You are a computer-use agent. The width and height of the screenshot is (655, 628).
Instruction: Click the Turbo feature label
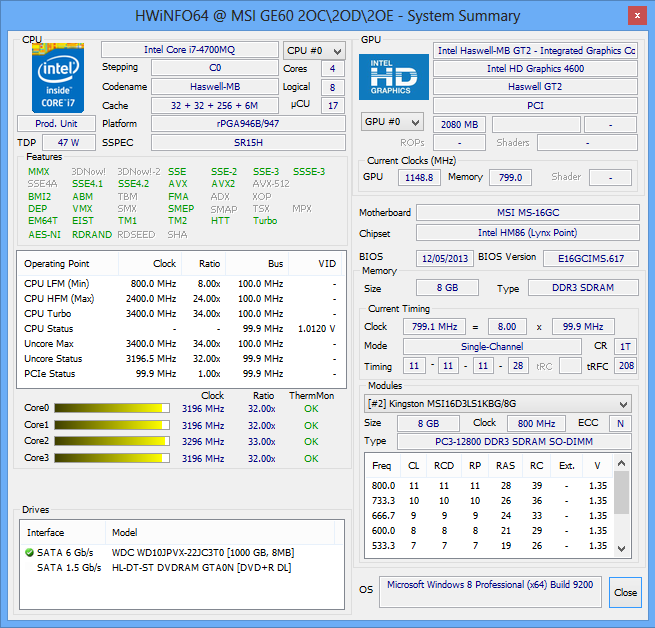pyautogui.click(x=265, y=221)
